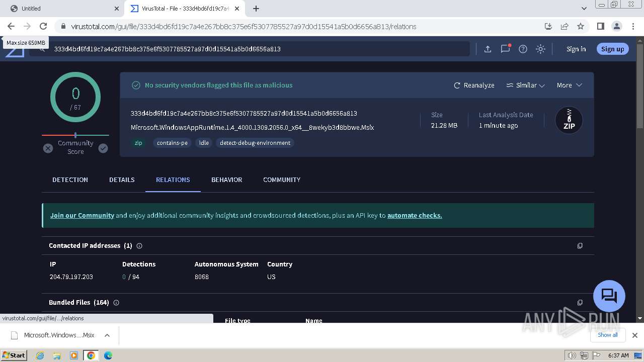Image resolution: width=644 pixels, height=362 pixels.
Task: Switch to the COMMUNITY tab
Action: 282,179
